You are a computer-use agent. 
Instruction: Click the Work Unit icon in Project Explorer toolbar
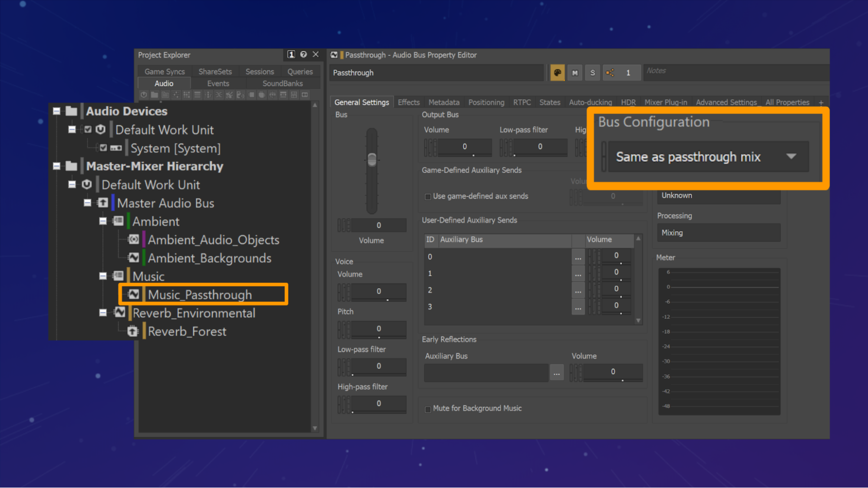click(143, 95)
